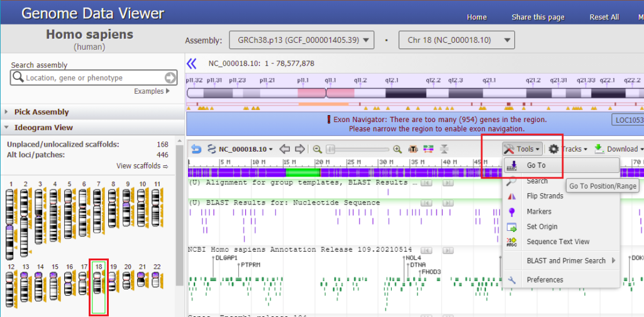This screenshot has height=317, width=644.
Task: Click the DLGAP1 gene label
Action: (x=226, y=258)
